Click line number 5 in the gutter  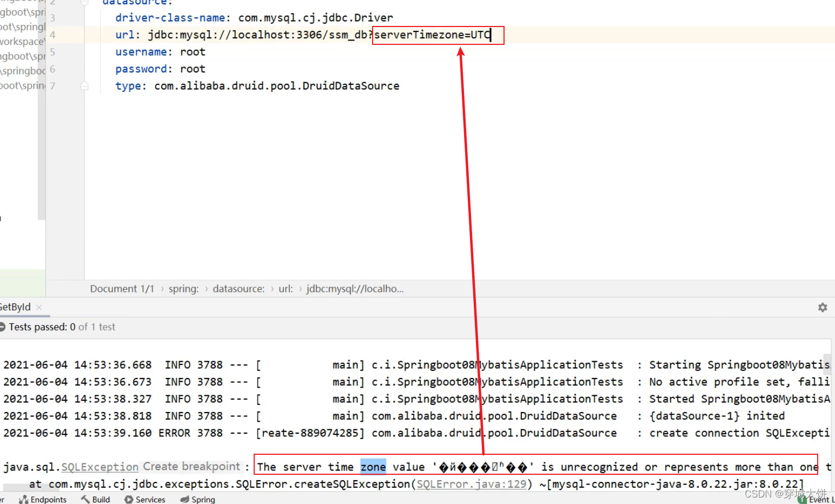pos(52,52)
